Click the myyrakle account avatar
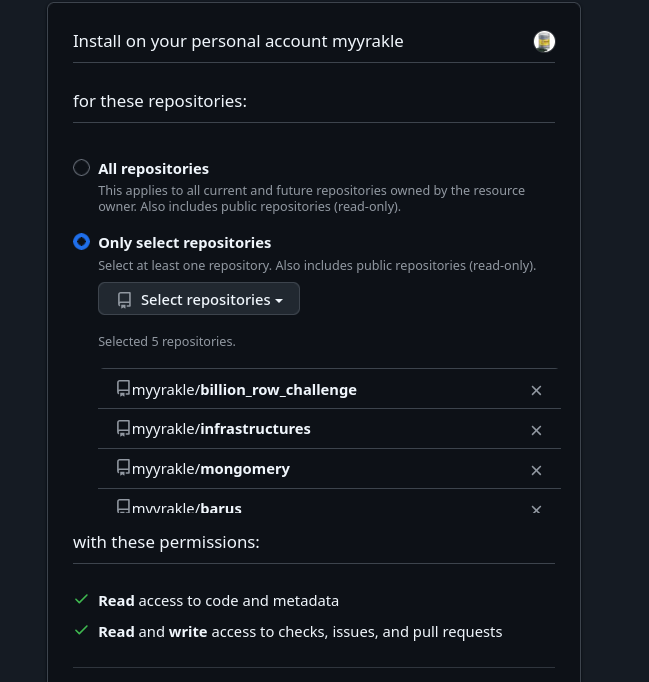 coord(544,41)
